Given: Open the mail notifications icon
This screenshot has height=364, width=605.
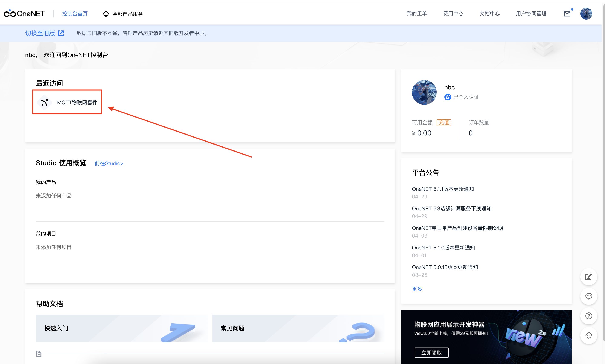Looking at the screenshot, I should (567, 13).
